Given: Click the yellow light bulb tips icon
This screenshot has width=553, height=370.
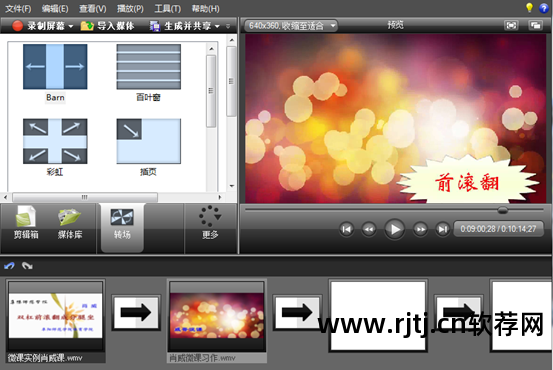Looking at the screenshot, I should click(529, 8).
